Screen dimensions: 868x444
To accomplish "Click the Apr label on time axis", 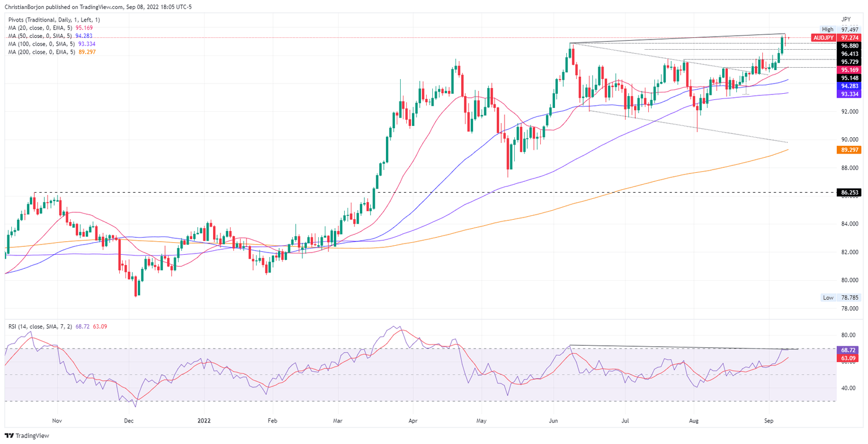I will 413,421.
